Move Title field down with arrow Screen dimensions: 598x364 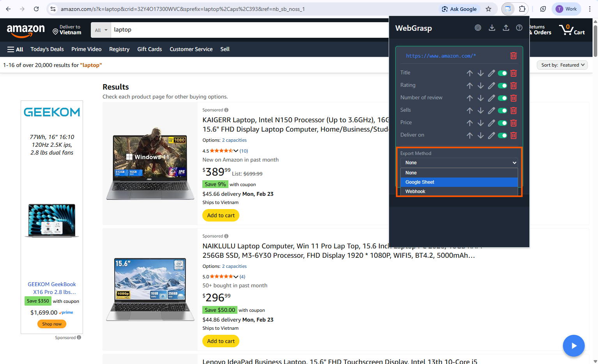click(x=481, y=73)
